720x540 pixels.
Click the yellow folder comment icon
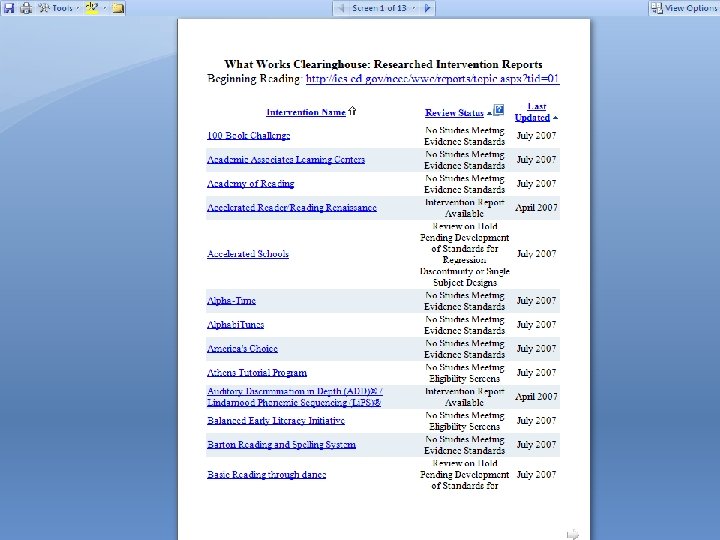(118, 8)
